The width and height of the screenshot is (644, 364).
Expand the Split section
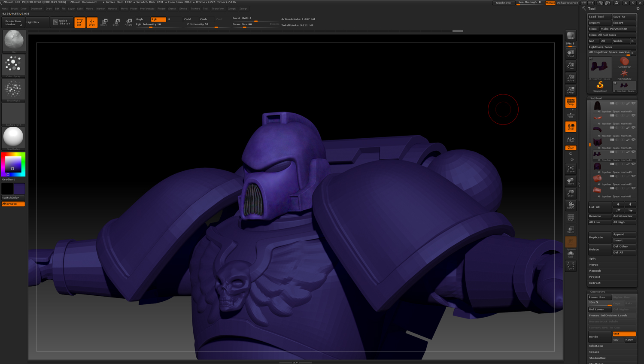592,258
